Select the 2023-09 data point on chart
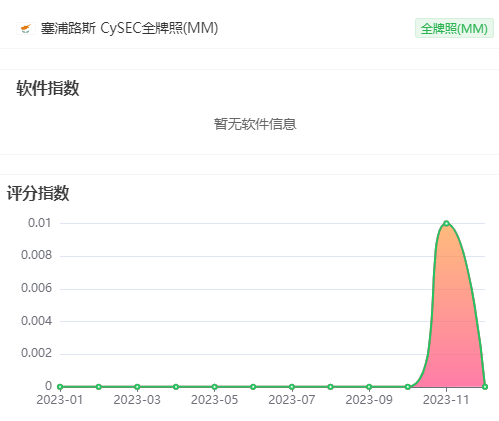The width and height of the screenshot is (499, 421). click(369, 387)
